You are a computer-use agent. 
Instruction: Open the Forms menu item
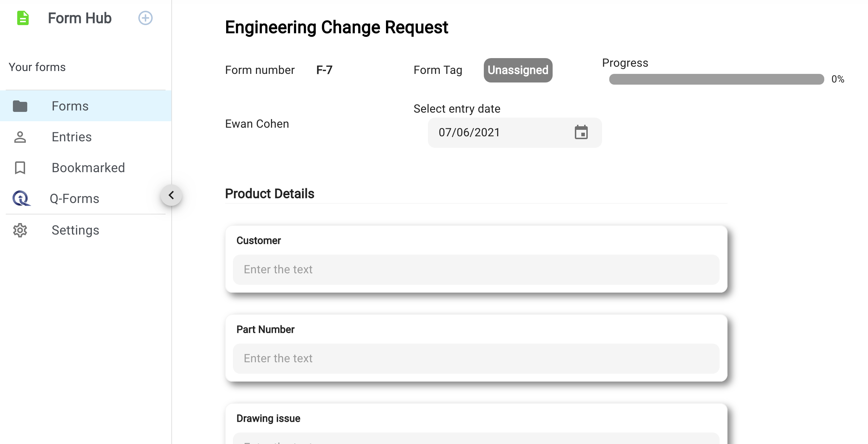click(70, 106)
